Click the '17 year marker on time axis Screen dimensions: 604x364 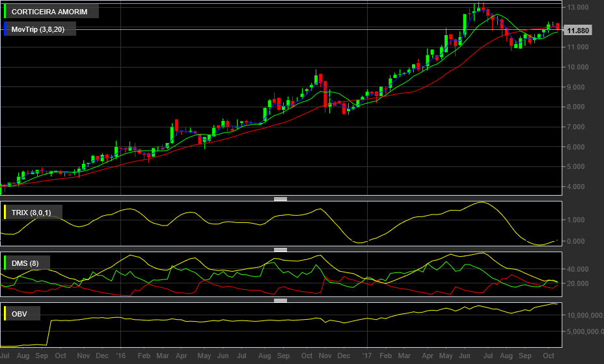coord(367,356)
